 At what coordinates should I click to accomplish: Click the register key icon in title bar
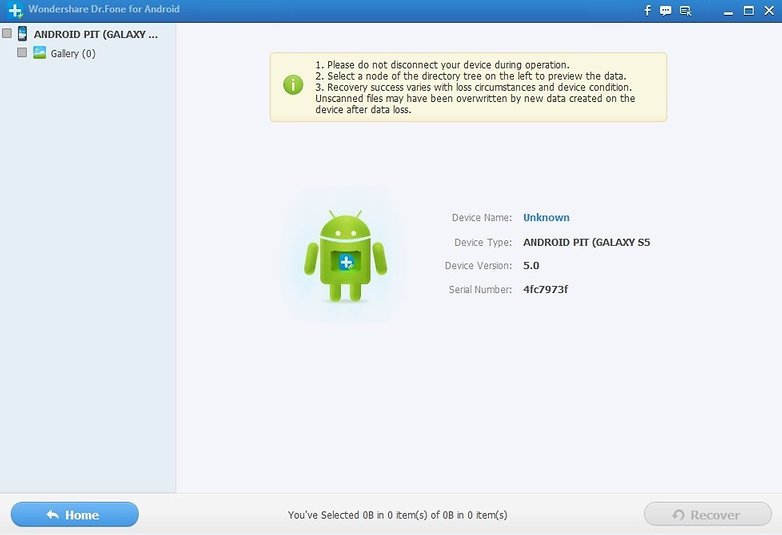tap(686, 10)
